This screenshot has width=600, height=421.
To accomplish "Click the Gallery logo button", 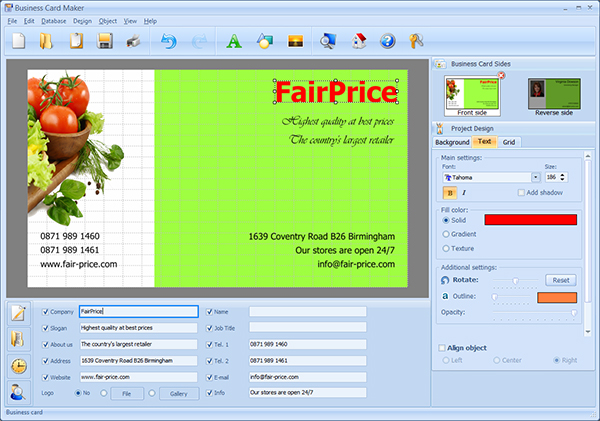I will (x=178, y=394).
